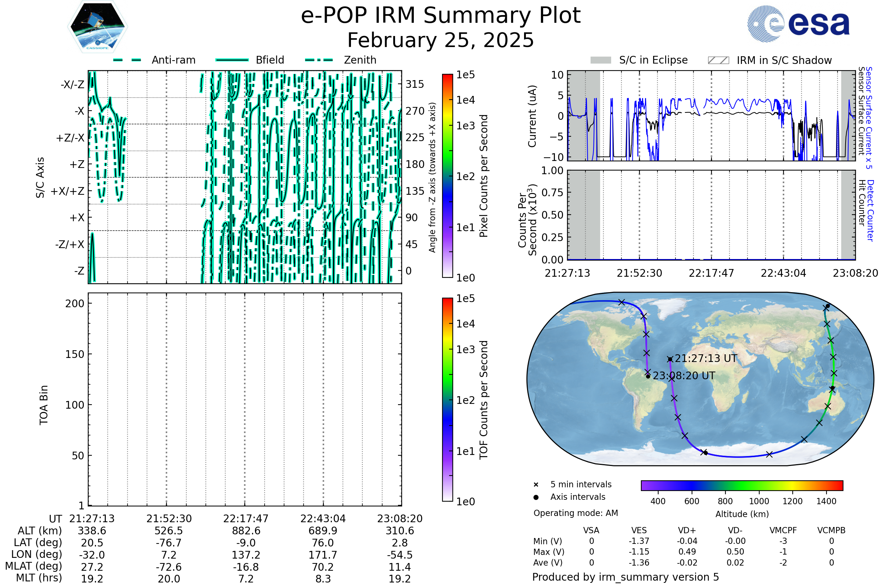Viewport: 882px width, 588px height.
Task: Click the TOF Counts per Second colorbar
Action: (447, 399)
